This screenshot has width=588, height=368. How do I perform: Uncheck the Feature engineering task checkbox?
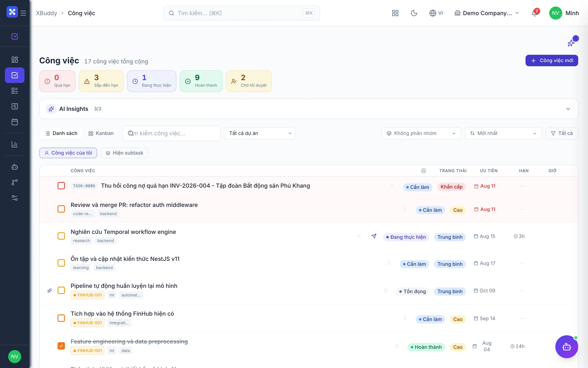(61, 346)
